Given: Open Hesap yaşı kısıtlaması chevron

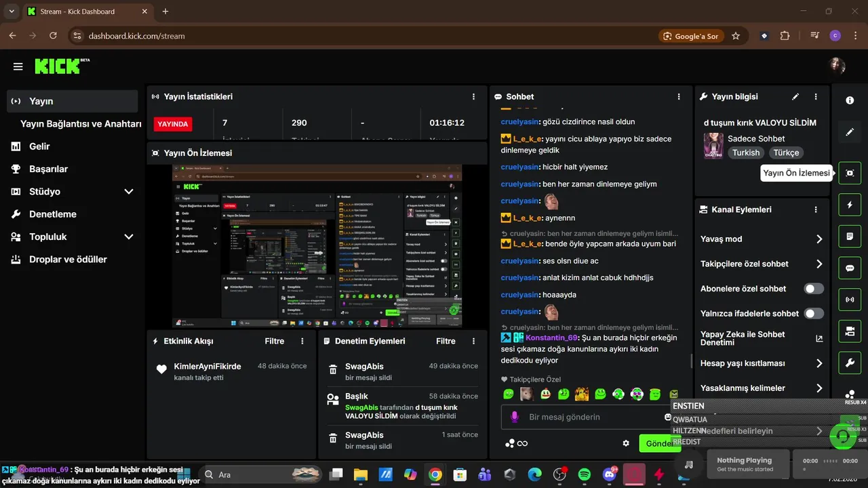Looking at the screenshot, I should (x=819, y=364).
